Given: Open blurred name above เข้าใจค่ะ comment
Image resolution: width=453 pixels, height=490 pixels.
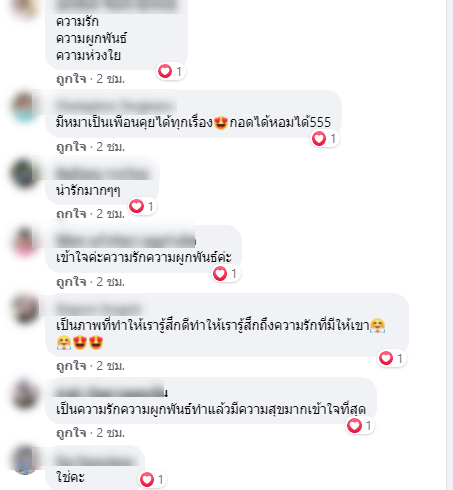Looking at the screenshot, I should click(126, 240).
